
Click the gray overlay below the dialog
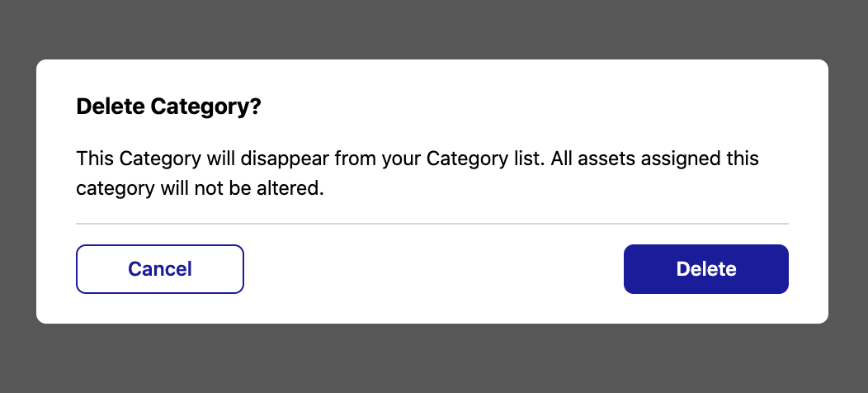[x=434, y=358]
